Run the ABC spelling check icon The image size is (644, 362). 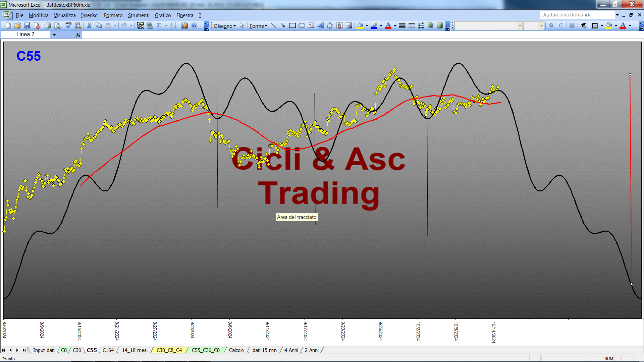[69, 25]
